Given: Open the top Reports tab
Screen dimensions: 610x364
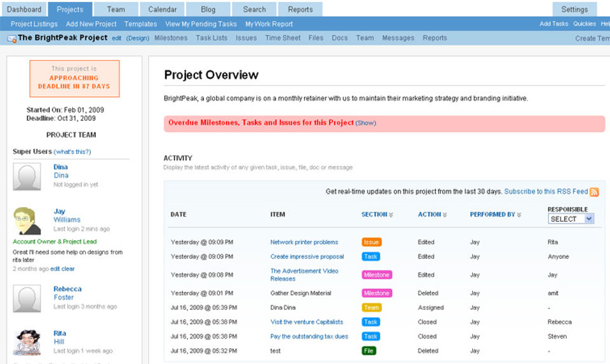Looking at the screenshot, I should click(x=301, y=10).
